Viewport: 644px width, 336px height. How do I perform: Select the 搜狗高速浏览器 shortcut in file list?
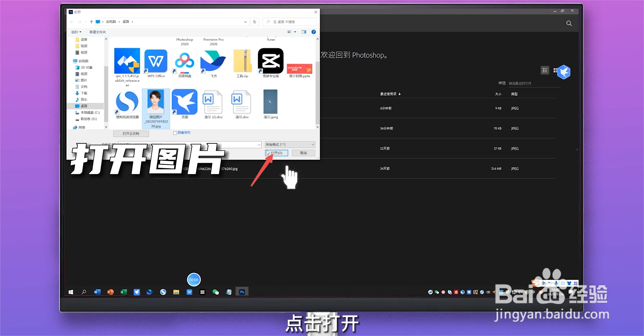pyautogui.click(x=127, y=105)
